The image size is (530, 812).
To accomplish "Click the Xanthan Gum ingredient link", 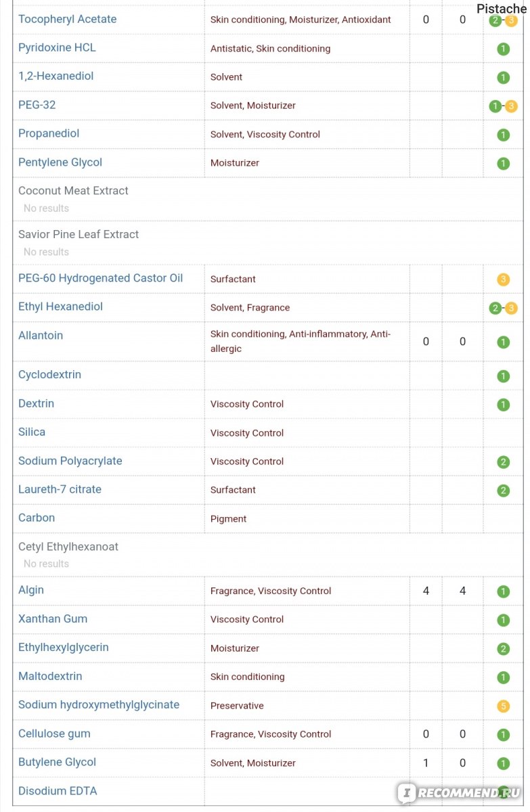I will coord(53,619).
